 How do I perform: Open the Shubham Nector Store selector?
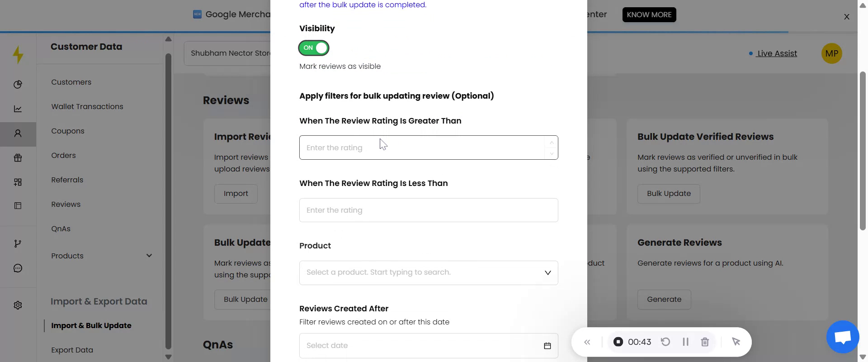pos(227,53)
